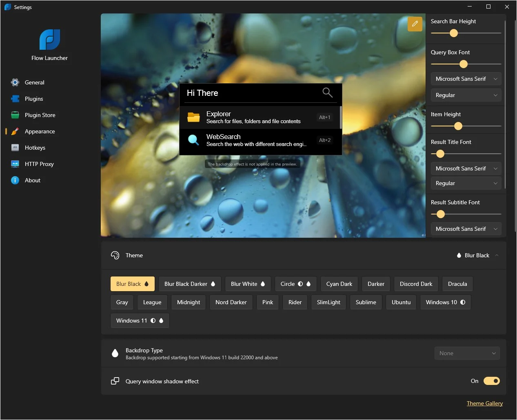Click the pencil edit icon on preview
This screenshot has width=517, height=420.
point(415,24)
